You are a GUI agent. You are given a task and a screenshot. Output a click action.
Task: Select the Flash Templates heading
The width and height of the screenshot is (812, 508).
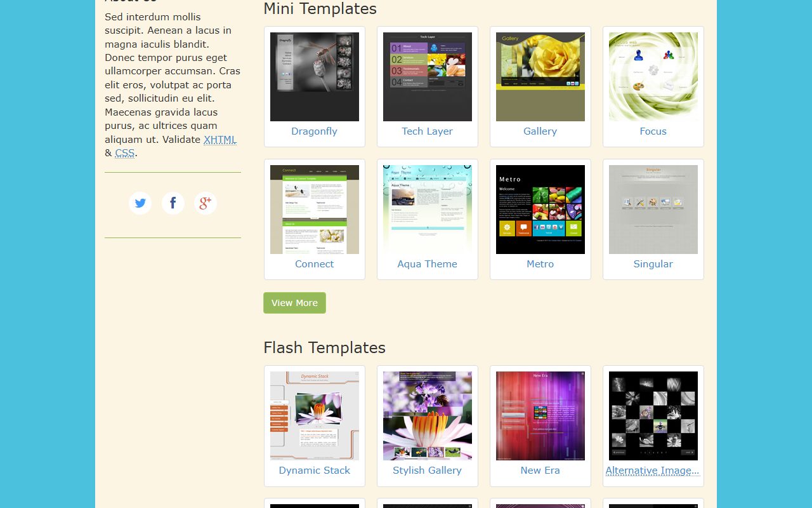pyautogui.click(x=325, y=347)
